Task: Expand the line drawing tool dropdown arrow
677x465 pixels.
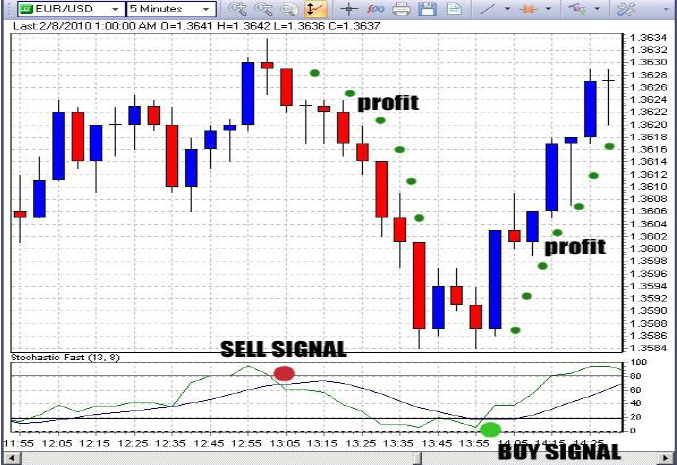Action: pos(507,9)
